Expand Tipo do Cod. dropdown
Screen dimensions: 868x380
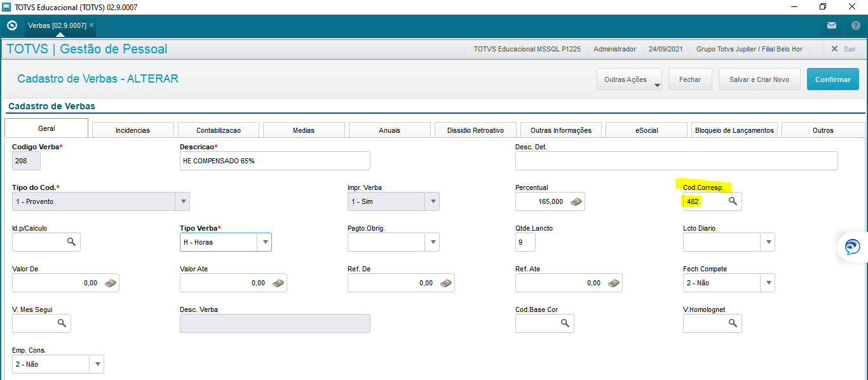pos(183,201)
